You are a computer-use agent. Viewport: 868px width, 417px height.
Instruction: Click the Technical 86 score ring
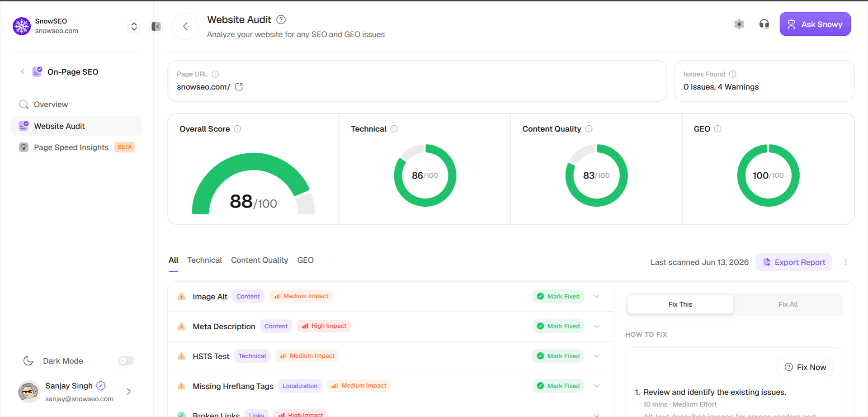click(x=425, y=175)
